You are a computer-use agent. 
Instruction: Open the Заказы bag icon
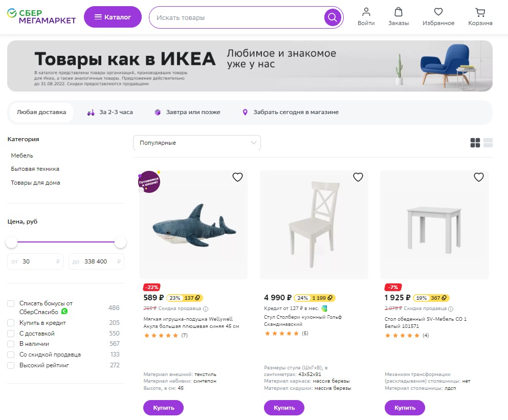399,12
